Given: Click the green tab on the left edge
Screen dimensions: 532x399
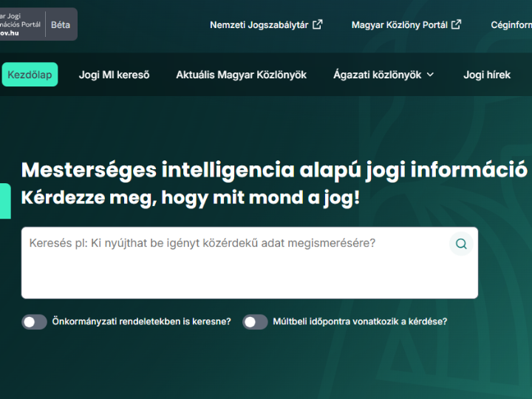Looking at the screenshot, I should tap(5, 201).
